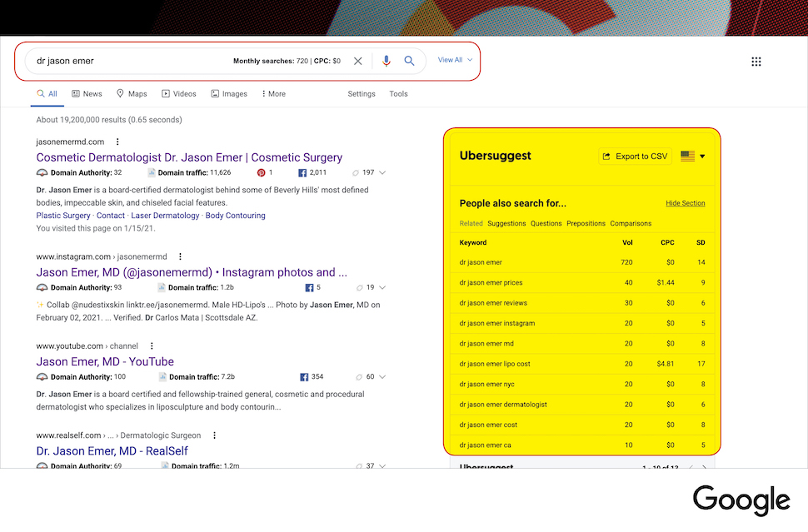Click the Domain traffic icon showing 1.2b
808x532 pixels.
tap(162, 287)
